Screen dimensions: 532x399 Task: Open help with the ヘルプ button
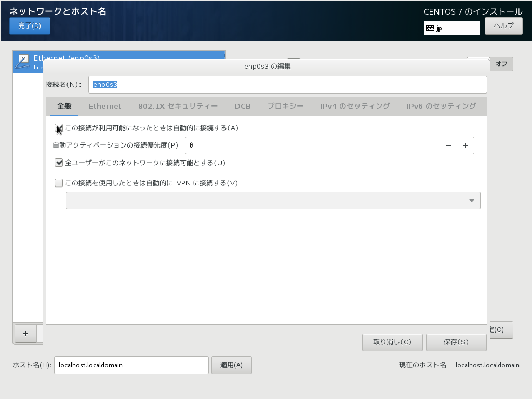pos(503,26)
